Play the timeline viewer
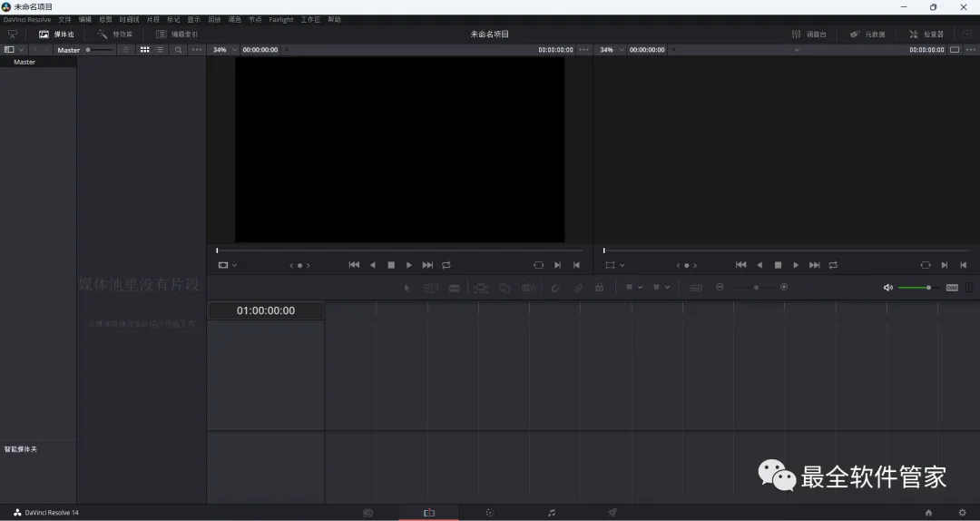 tap(796, 265)
